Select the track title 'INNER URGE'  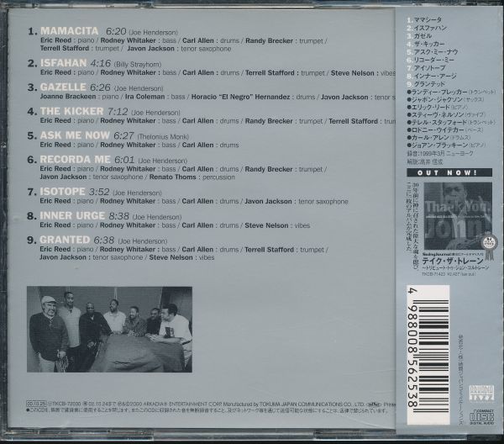coord(72,215)
